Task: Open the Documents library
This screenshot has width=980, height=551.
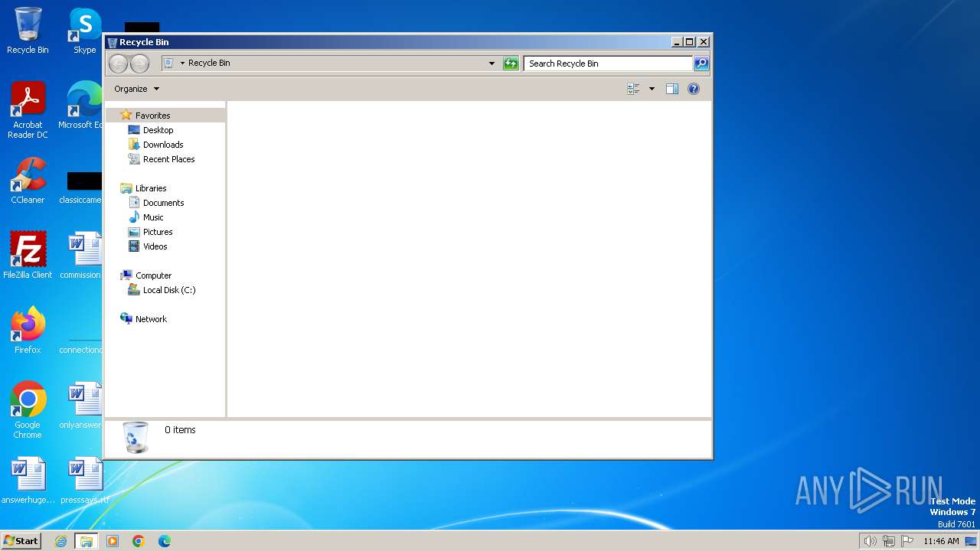Action: tap(163, 203)
